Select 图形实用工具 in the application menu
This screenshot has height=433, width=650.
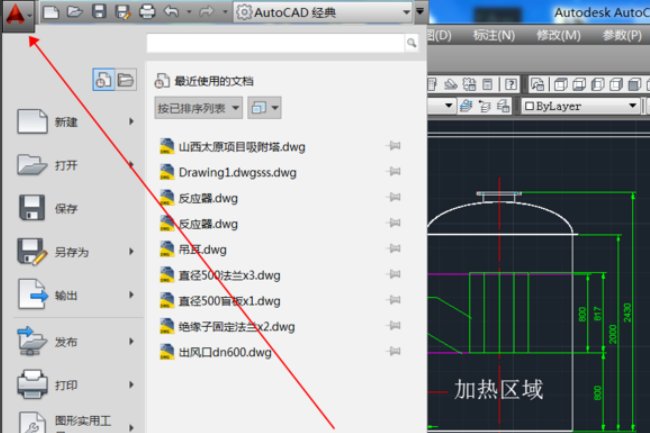[x=77, y=423]
